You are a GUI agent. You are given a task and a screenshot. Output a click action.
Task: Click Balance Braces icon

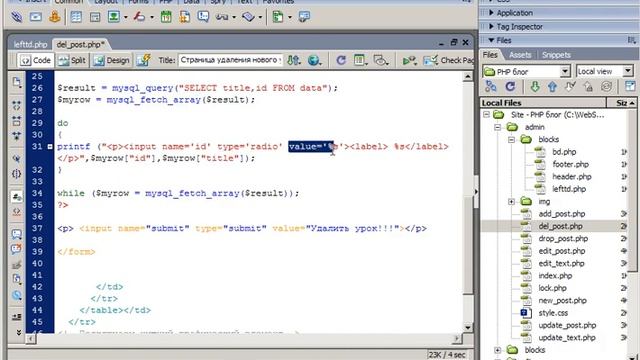click(17, 174)
